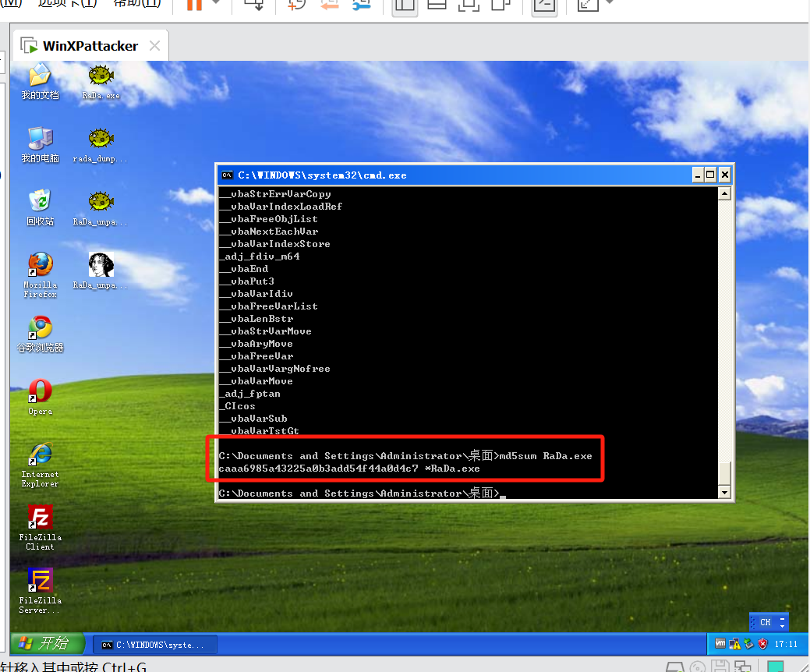
Task: Click the md5sum RaDa.exe command line
Action: point(405,455)
